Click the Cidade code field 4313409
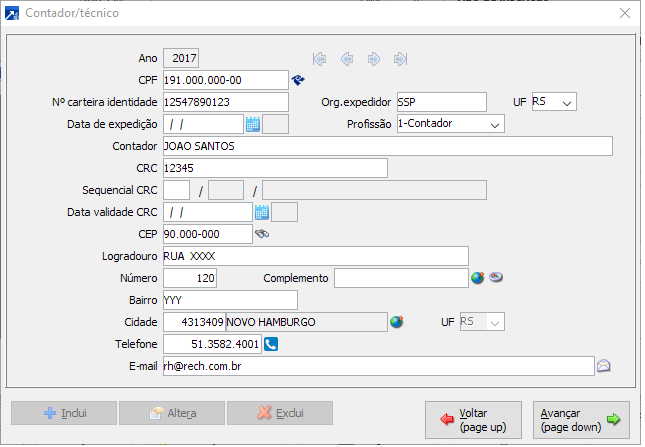645x447 pixels. (194, 322)
